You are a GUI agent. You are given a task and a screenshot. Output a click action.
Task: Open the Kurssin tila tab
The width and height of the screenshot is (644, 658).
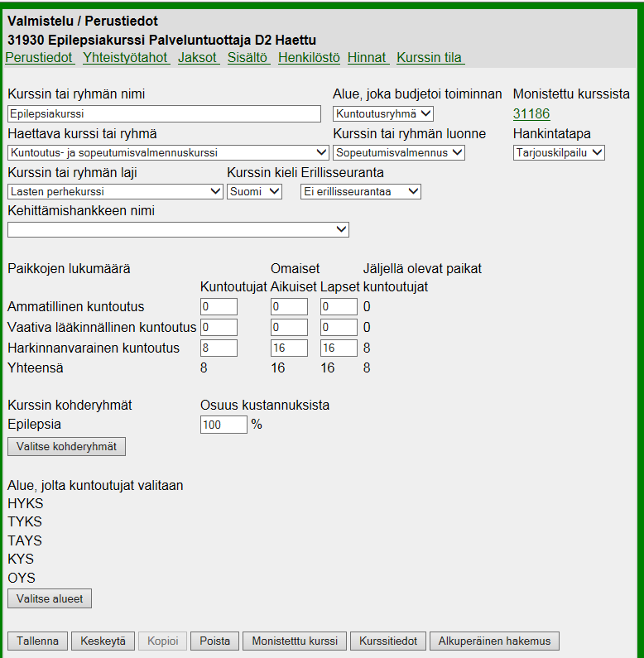[430, 57]
